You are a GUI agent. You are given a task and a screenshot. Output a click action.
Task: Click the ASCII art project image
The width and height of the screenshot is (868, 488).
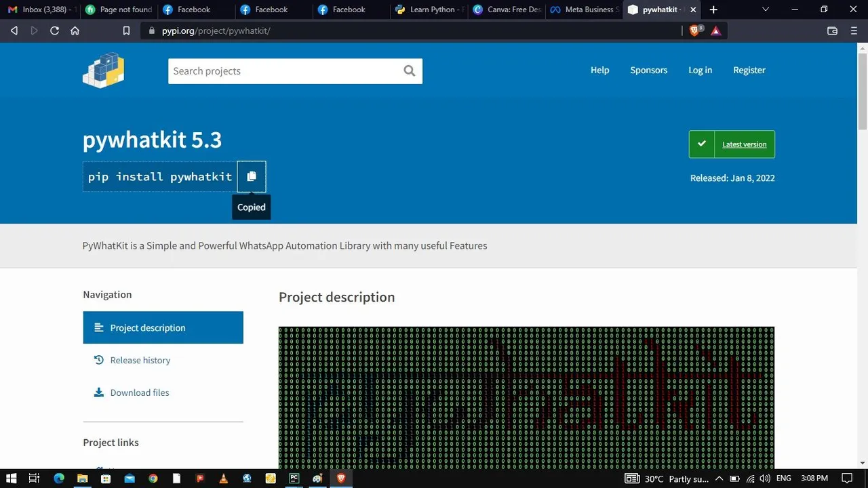[526, 398]
